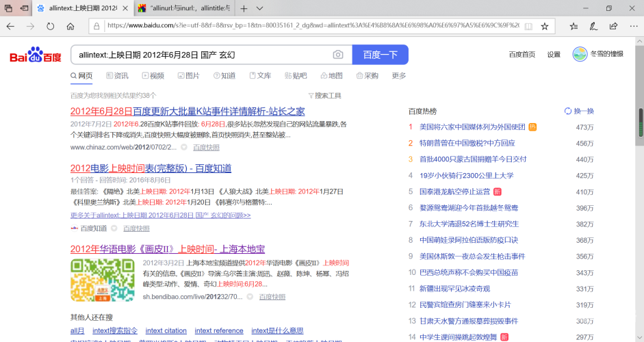The width and height of the screenshot is (644, 342).
Task: Switch to the allinurl与inurl tab
Action: [x=185, y=8]
